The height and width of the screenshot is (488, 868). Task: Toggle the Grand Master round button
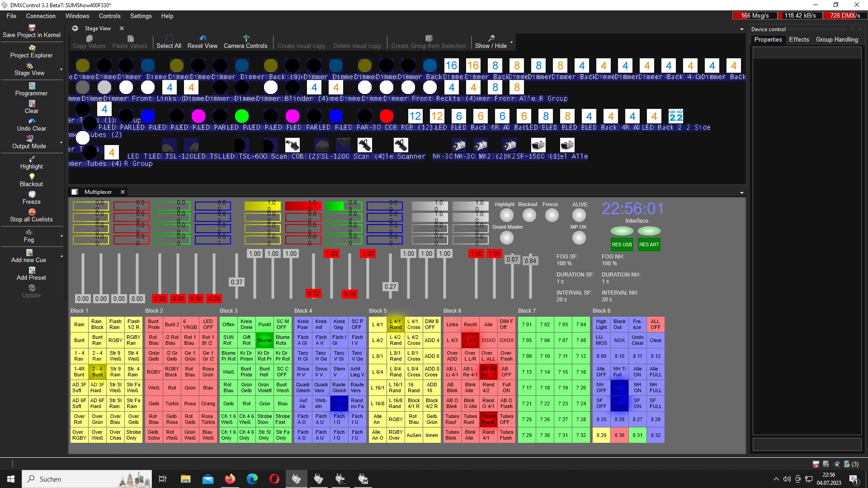click(506, 238)
